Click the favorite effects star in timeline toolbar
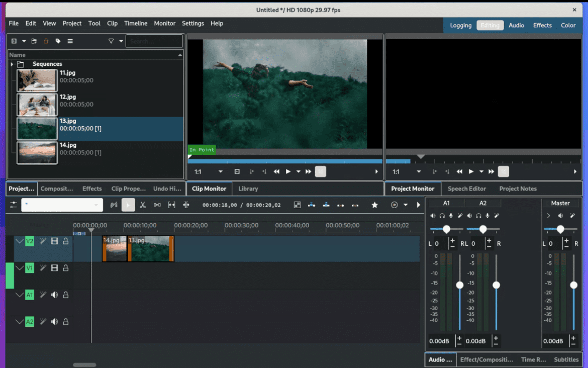This screenshot has width=588, height=368. 374,205
